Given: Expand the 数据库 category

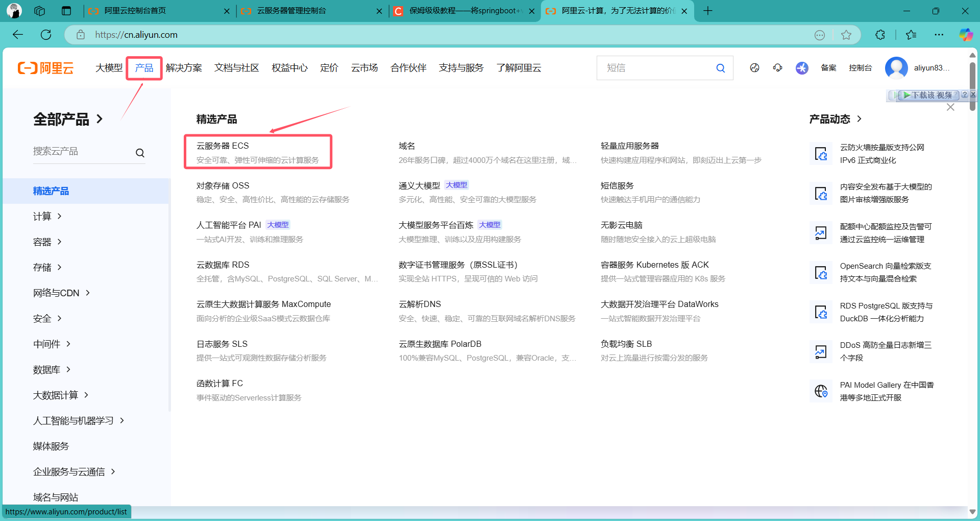Looking at the screenshot, I should point(52,369).
